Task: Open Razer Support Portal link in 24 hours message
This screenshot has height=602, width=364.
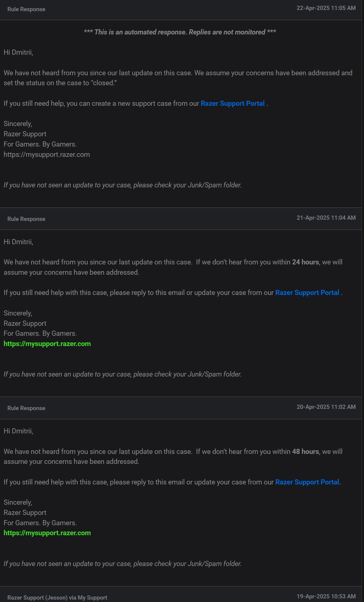Action: 307,293
